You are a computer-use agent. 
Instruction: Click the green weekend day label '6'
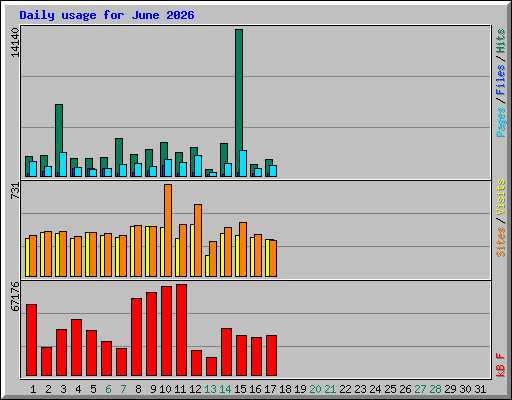click(108, 389)
